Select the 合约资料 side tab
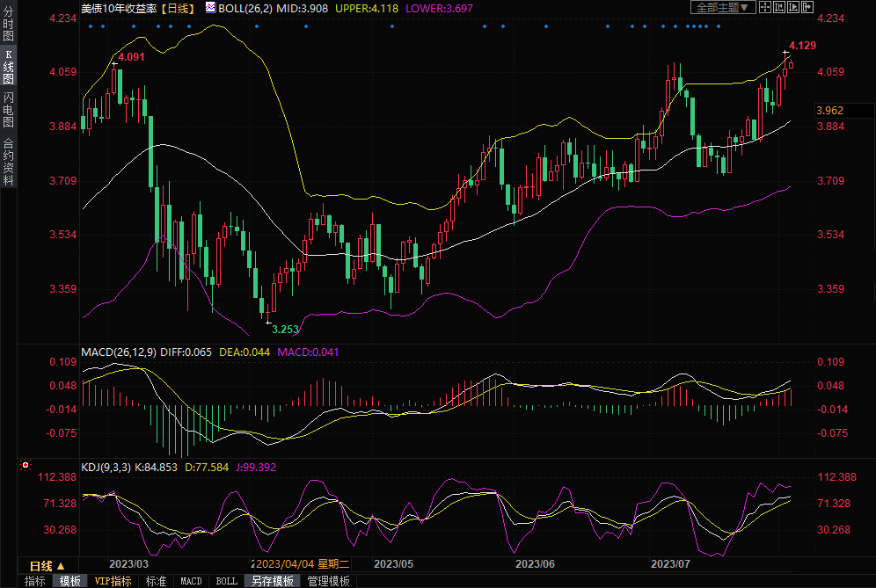The height and width of the screenshot is (588, 876). [8, 162]
